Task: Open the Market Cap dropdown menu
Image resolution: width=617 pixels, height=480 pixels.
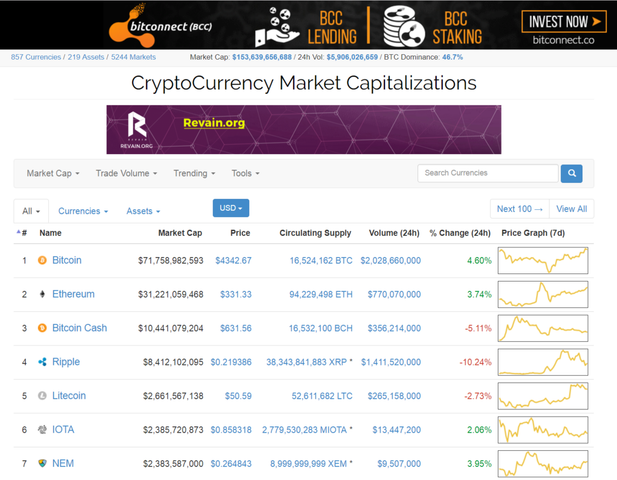Action: [53, 173]
